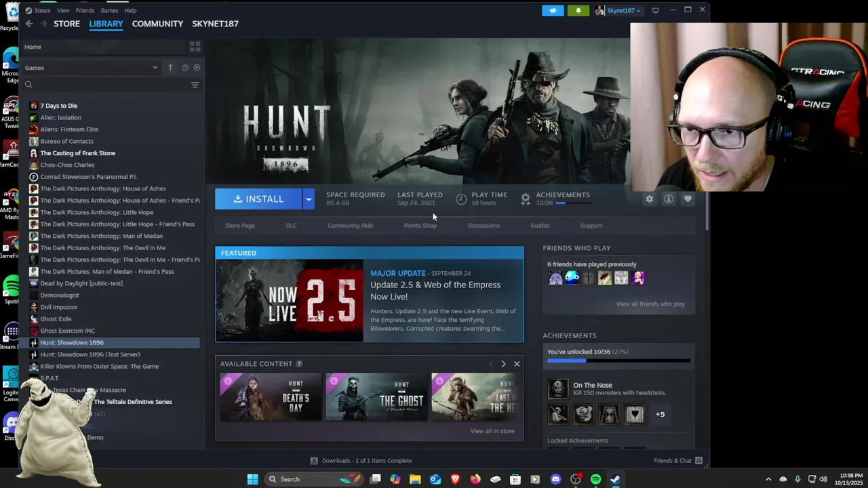Open the Update 2.5 featured news image
This screenshot has height=488, width=868.
pos(290,300)
